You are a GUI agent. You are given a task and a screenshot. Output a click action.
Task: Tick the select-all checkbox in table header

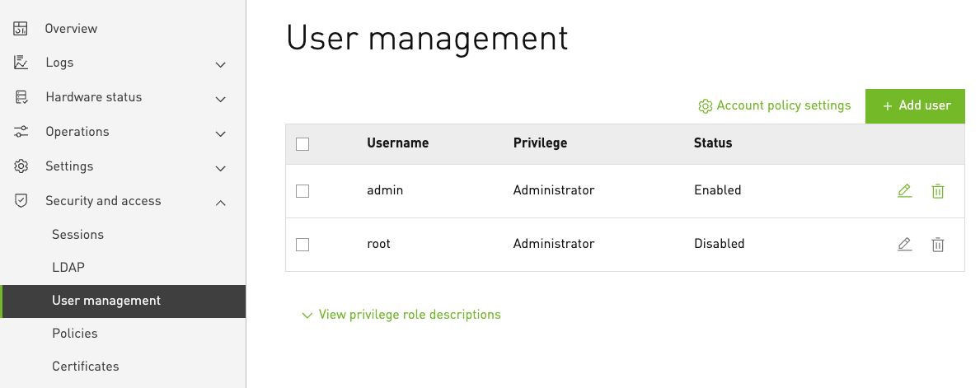(302, 144)
